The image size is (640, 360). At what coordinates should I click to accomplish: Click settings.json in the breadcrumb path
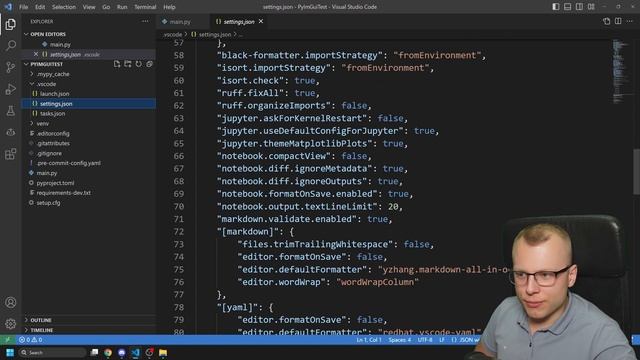point(215,35)
